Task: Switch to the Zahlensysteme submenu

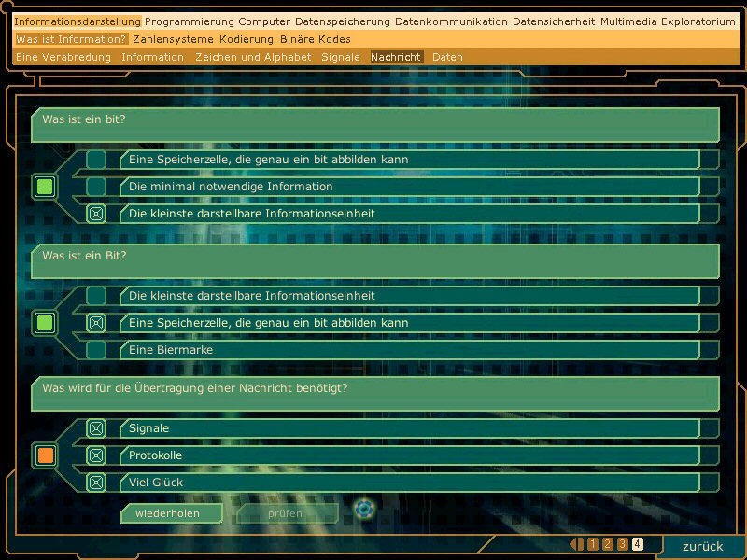Action: click(173, 39)
